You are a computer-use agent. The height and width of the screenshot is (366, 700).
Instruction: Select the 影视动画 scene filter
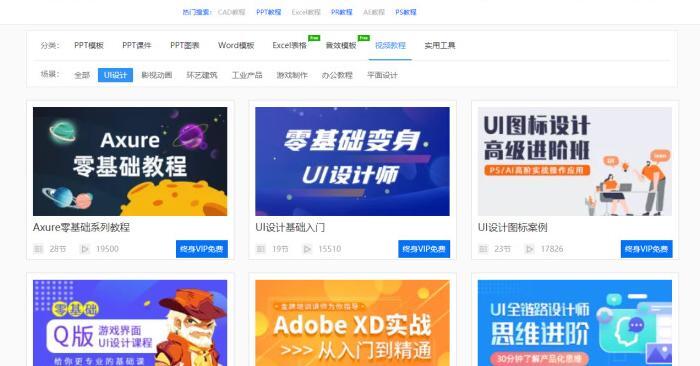coord(157,75)
